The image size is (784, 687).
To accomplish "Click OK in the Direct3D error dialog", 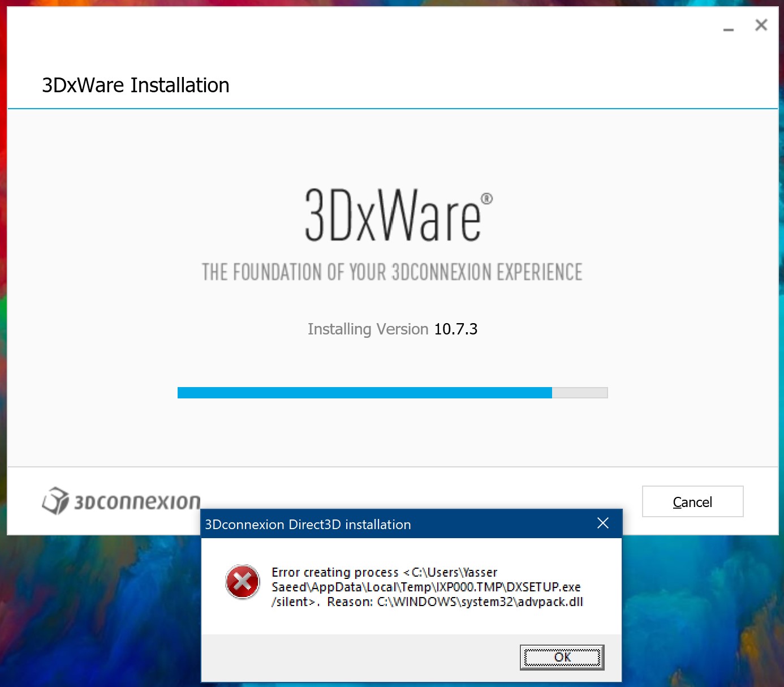I will pos(562,657).
